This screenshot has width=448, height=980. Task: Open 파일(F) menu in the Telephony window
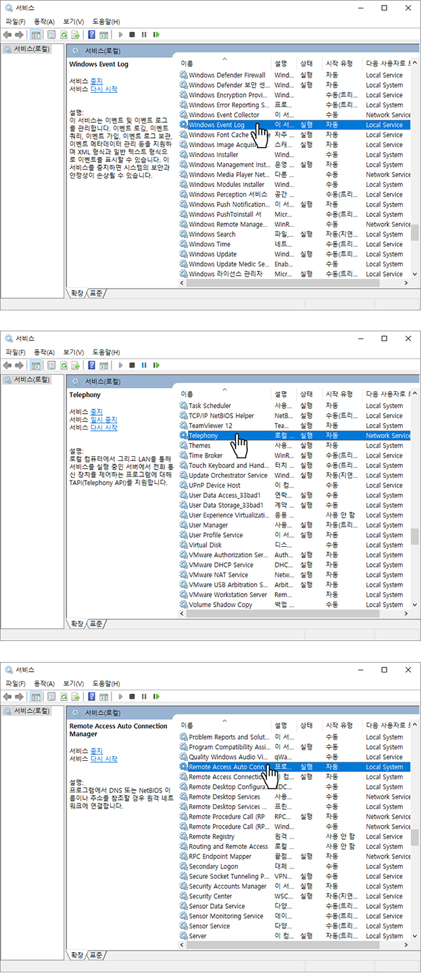pyautogui.click(x=15, y=353)
